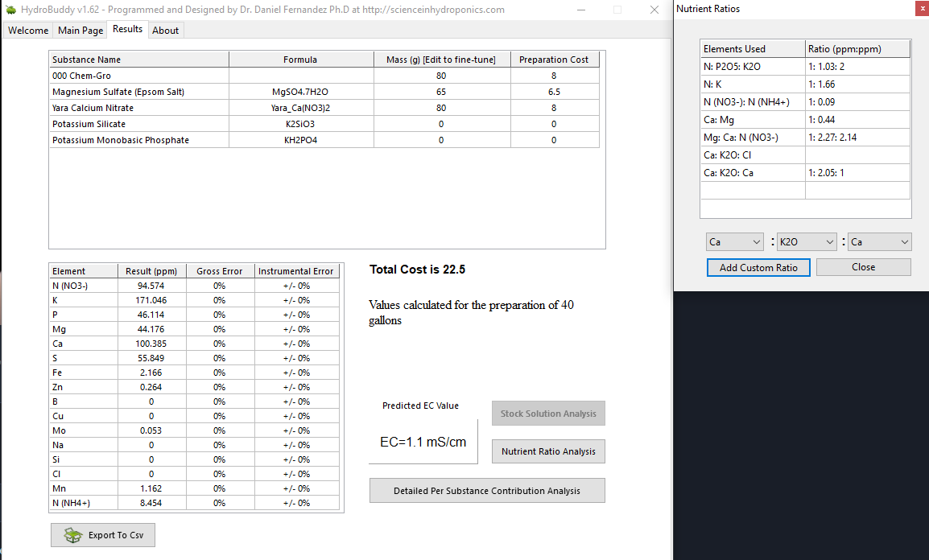
Task: Select the N (NO3-): N (NH4+) ratio row
Action: click(805, 102)
